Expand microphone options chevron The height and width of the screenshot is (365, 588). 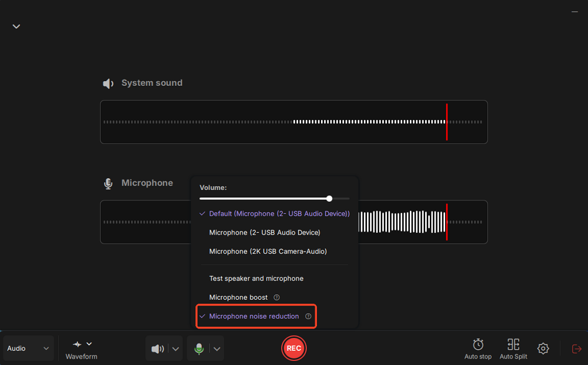point(217,349)
